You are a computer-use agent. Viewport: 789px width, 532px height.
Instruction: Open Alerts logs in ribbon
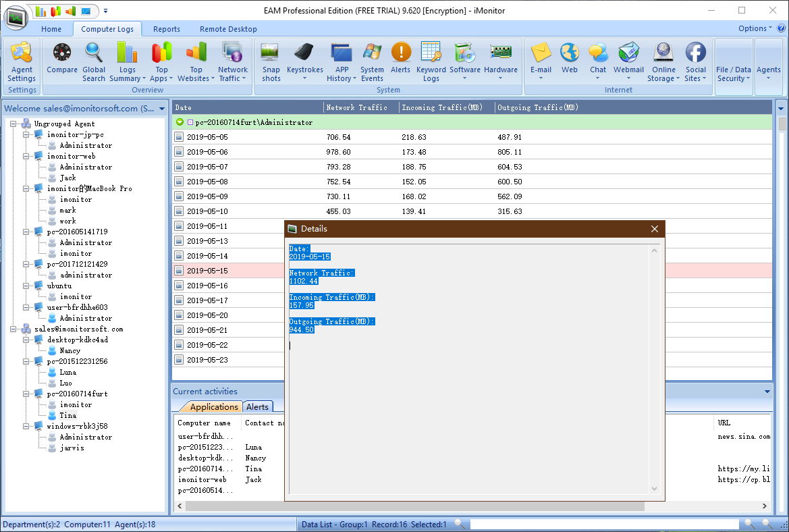400,58
